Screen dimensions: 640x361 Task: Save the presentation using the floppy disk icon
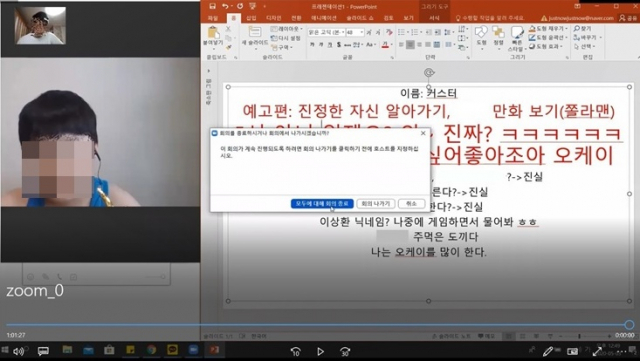pyautogui.click(x=212, y=6)
